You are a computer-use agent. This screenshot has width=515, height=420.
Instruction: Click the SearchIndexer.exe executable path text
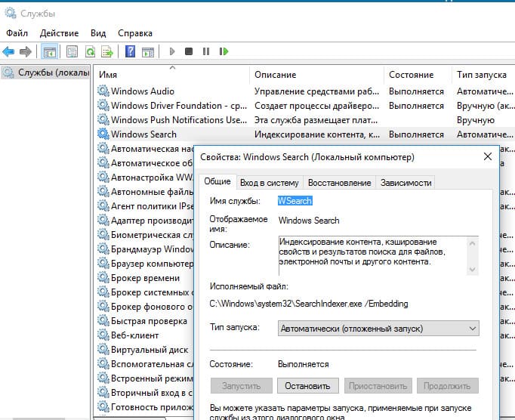click(309, 304)
